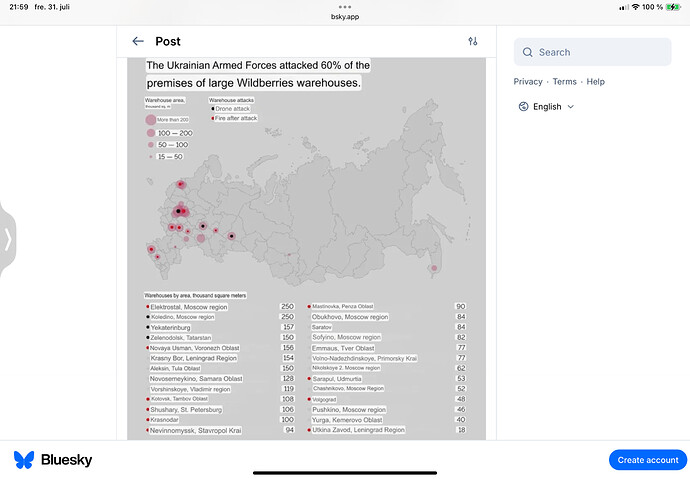
Task: Click the Create account button
Action: point(647,460)
